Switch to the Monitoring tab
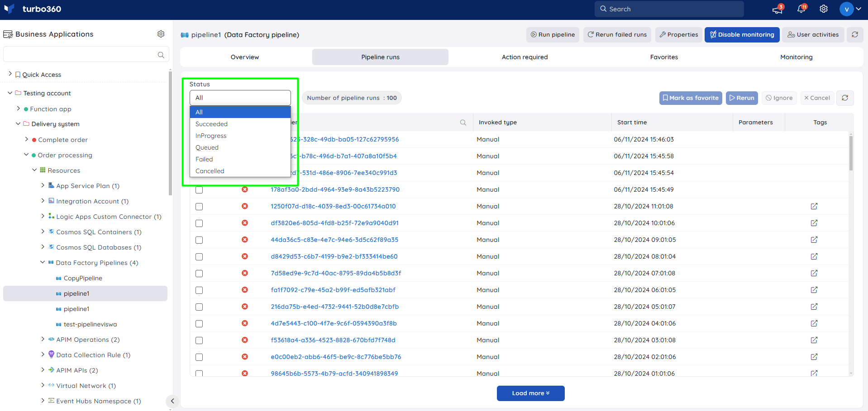The height and width of the screenshot is (411, 868). 796,57
